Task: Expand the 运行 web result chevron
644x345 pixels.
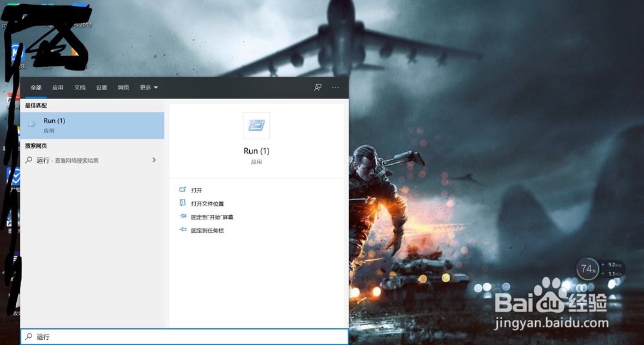Action: (154, 160)
